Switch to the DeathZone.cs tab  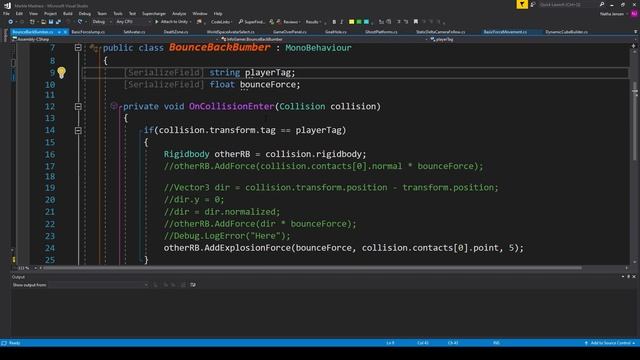pyautogui.click(x=176, y=32)
